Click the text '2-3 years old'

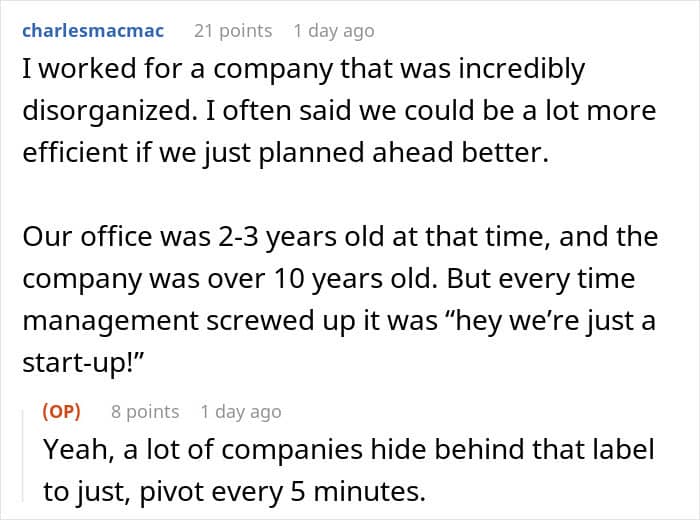(x=301, y=237)
